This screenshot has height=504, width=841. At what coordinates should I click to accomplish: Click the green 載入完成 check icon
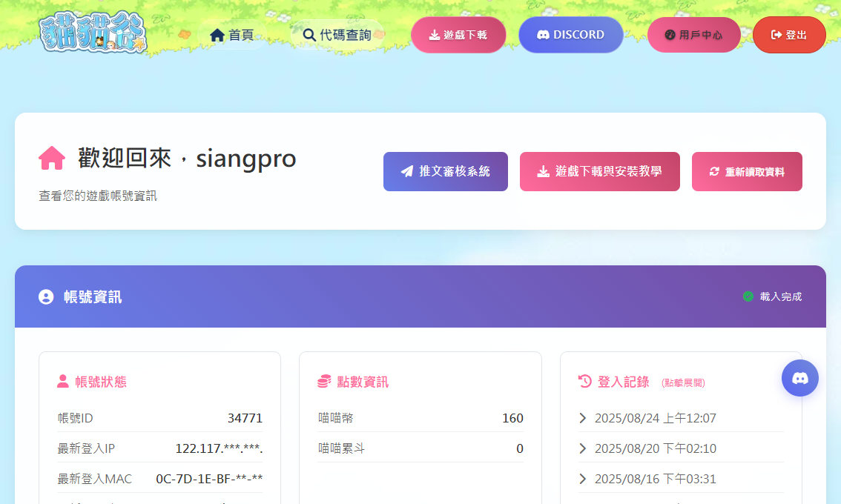[x=748, y=296]
